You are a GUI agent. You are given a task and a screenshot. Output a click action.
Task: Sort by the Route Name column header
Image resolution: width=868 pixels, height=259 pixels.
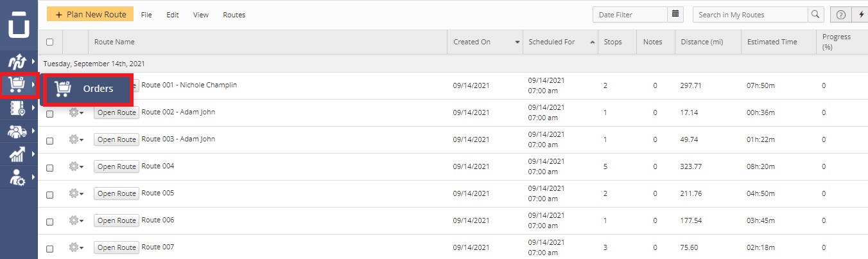267,42
